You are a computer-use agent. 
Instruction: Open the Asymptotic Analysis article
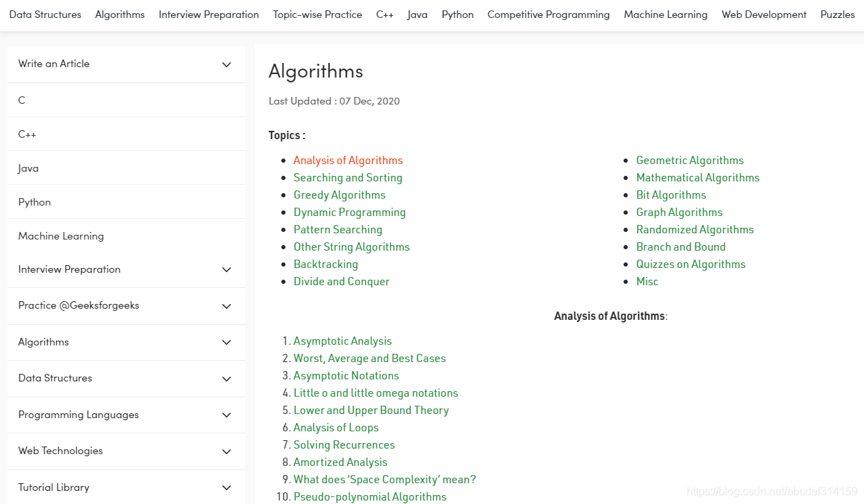click(x=342, y=341)
